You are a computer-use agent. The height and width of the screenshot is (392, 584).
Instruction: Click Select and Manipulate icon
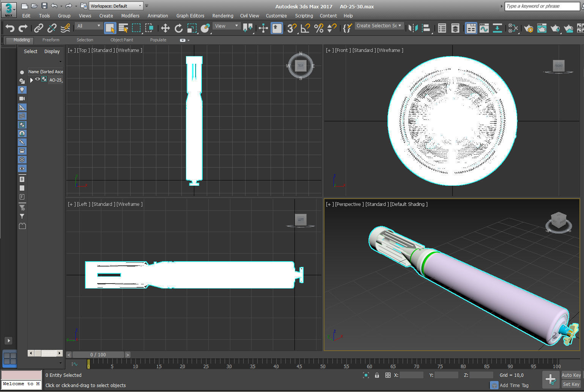263,28
